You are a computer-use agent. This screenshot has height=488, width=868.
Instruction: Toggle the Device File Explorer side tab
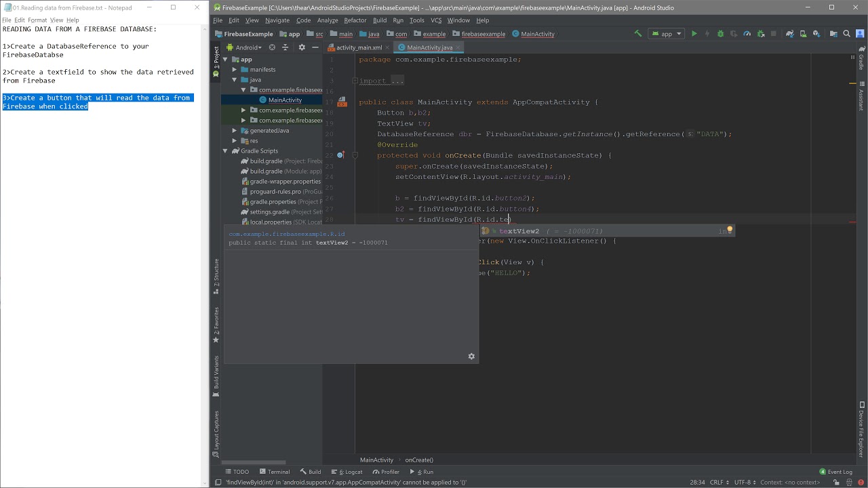862,430
